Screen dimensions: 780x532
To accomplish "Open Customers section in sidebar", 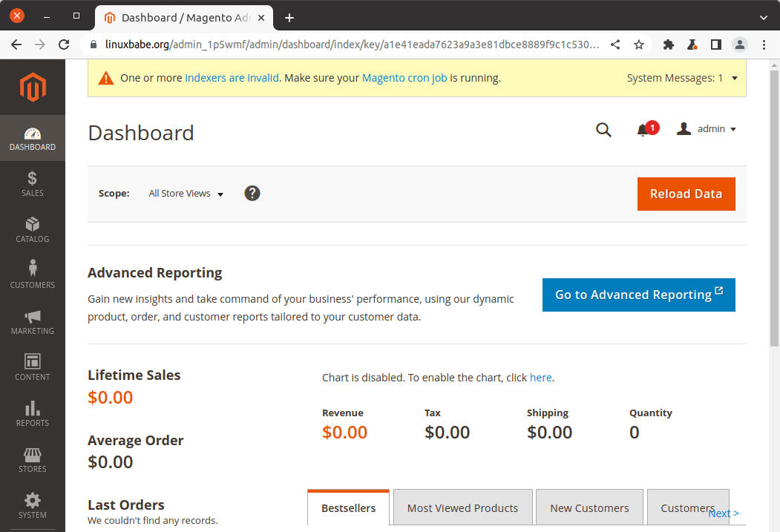I will [x=32, y=275].
